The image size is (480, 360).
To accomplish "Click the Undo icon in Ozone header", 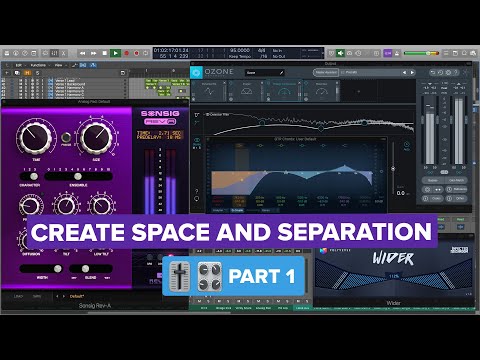I will click(432, 72).
